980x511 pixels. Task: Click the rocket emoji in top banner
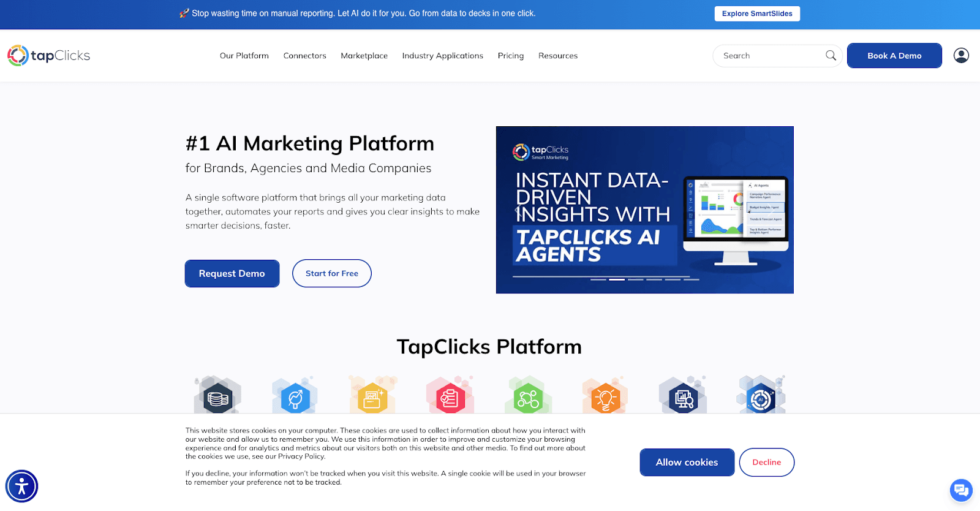(184, 13)
